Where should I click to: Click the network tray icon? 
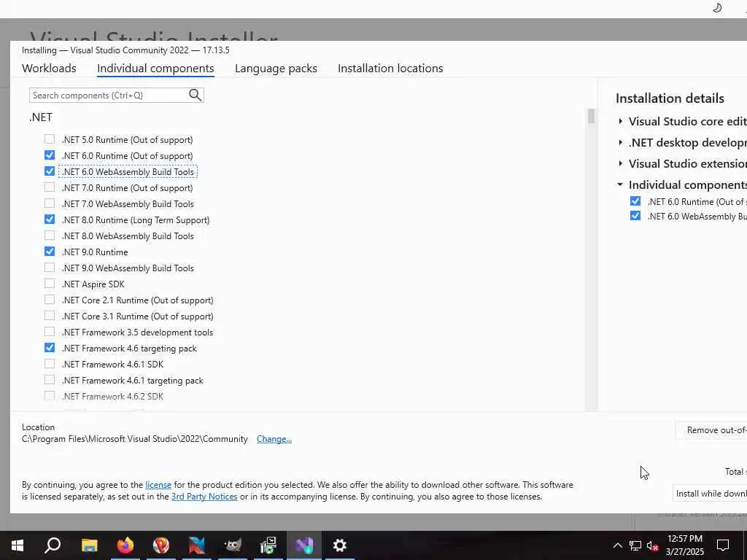tap(635, 545)
